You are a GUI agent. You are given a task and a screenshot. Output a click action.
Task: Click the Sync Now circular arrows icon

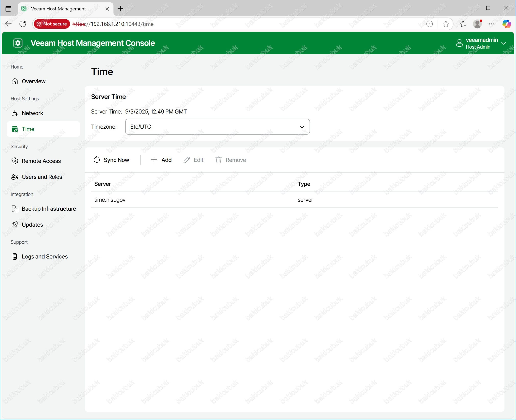click(x=97, y=160)
